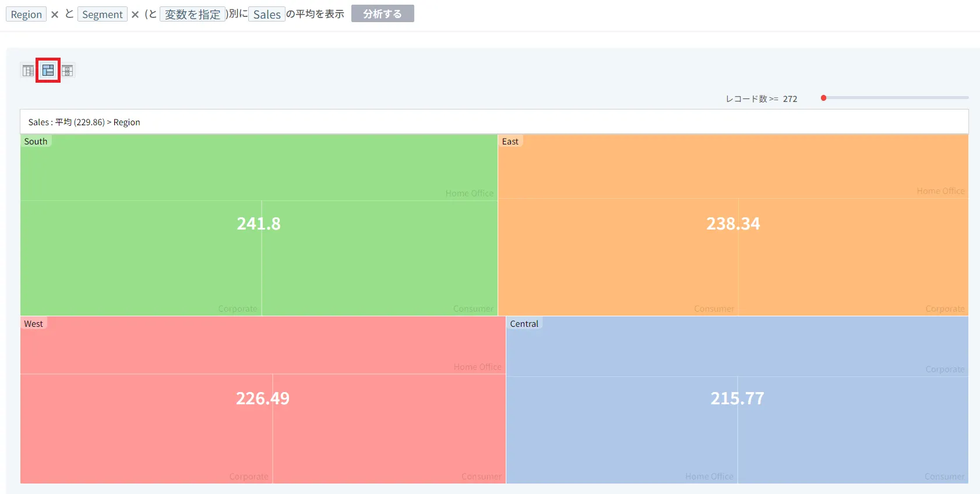The height and width of the screenshot is (494, 980).
Task: Open the Segment variable selector
Action: pos(103,14)
